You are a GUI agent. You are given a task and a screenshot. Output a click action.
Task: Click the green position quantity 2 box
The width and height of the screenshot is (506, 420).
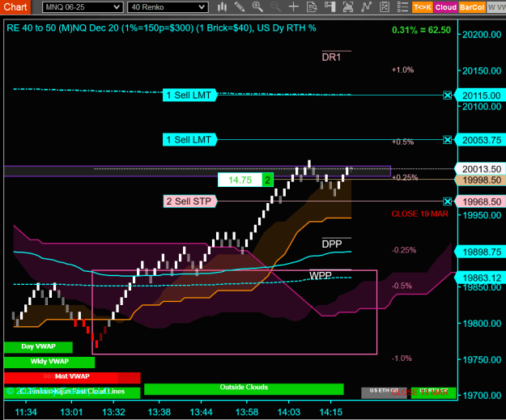267,180
